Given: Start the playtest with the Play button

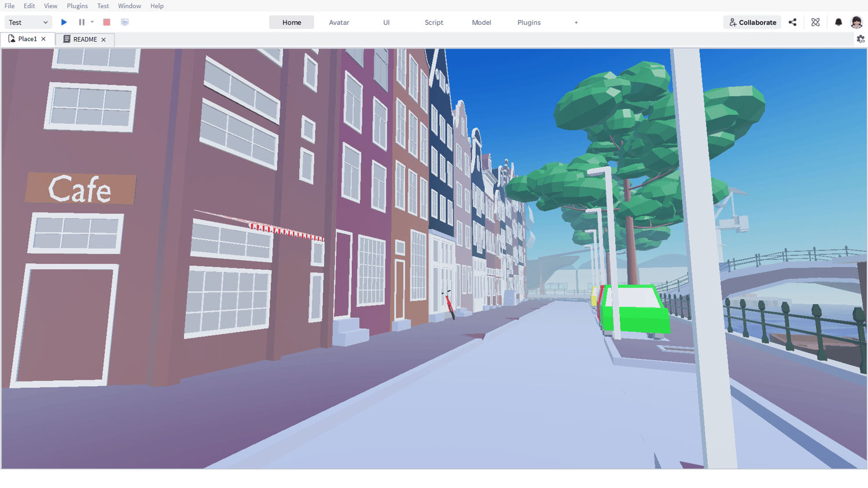Looking at the screenshot, I should [x=64, y=22].
